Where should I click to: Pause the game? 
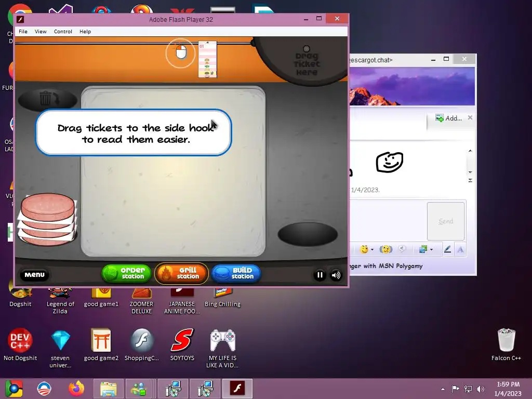pyautogui.click(x=320, y=275)
